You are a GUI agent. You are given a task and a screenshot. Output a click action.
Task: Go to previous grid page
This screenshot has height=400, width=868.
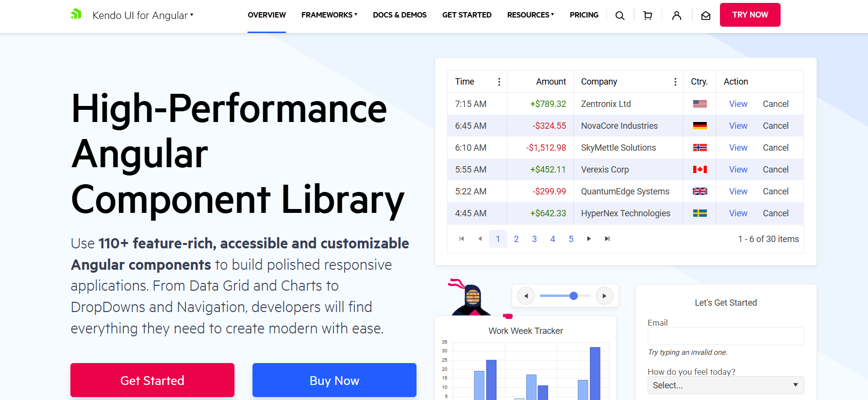click(480, 239)
